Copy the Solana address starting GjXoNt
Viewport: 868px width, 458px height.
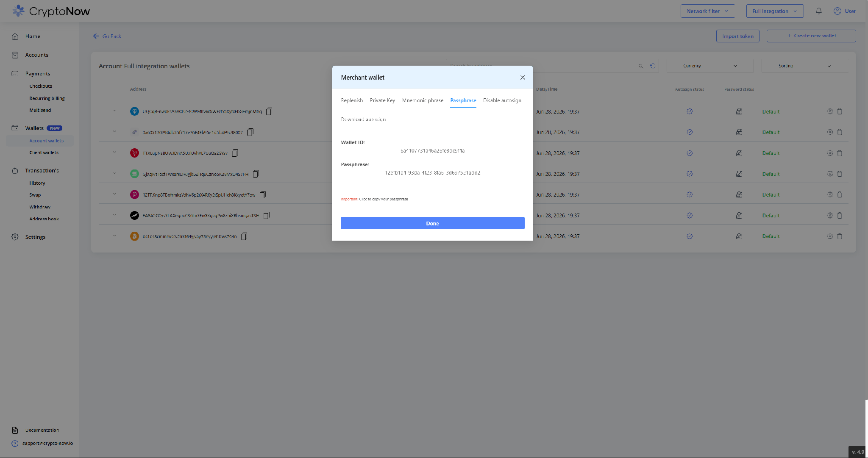pyautogui.click(x=256, y=174)
